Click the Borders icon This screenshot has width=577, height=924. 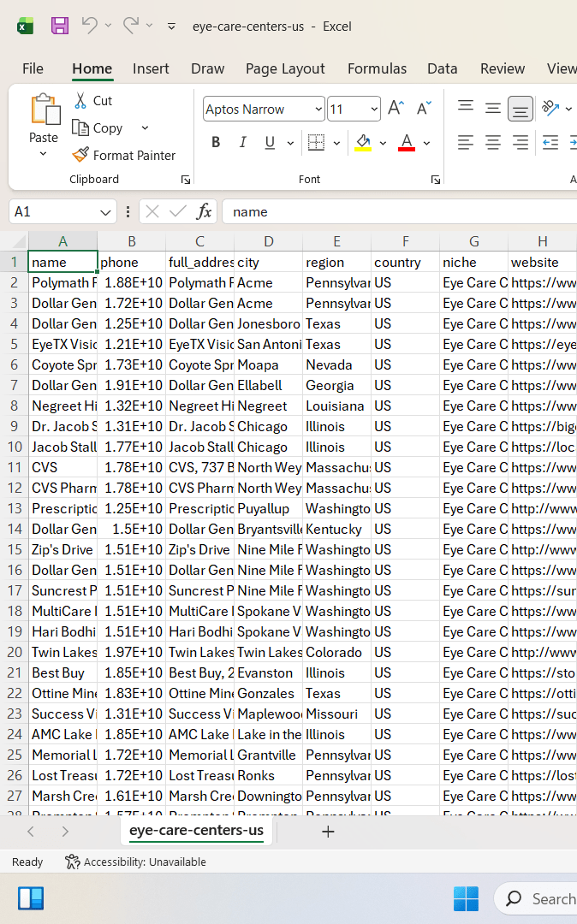click(x=317, y=143)
